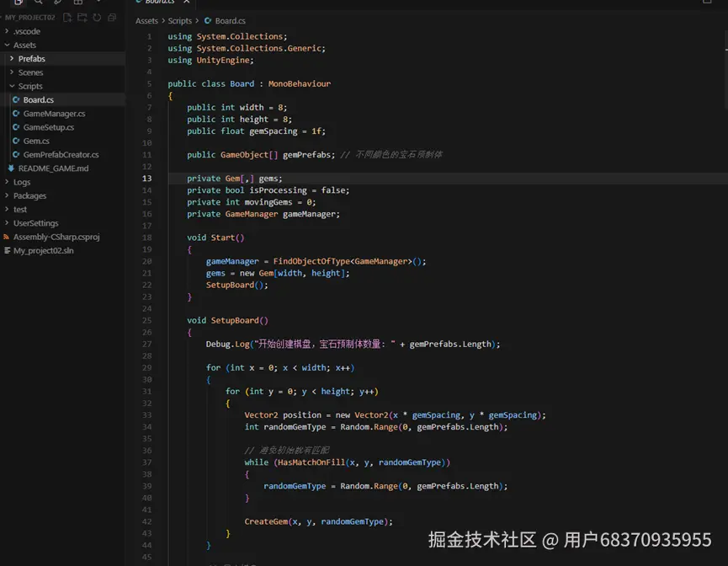Screen dimensions: 728x566
Task: Collapse all folders in Explorer
Action: (x=111, y=17)
